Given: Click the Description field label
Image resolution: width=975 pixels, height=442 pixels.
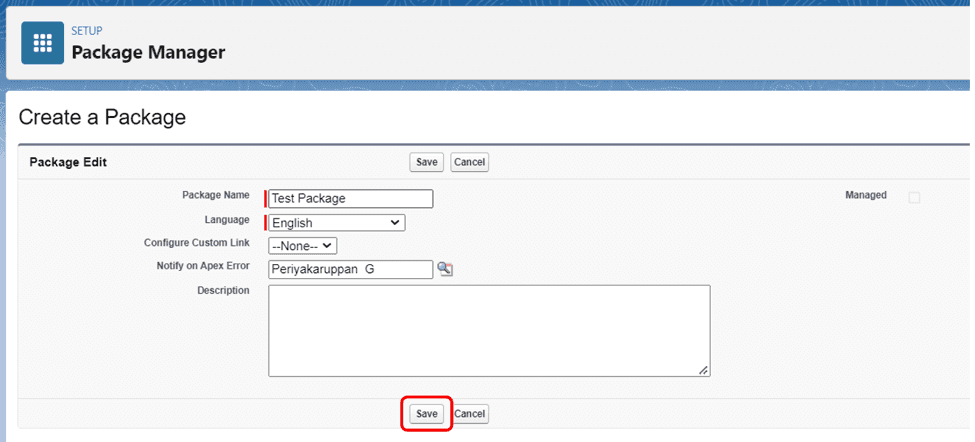Looking at the screenshot, I should tap(223, 290).
